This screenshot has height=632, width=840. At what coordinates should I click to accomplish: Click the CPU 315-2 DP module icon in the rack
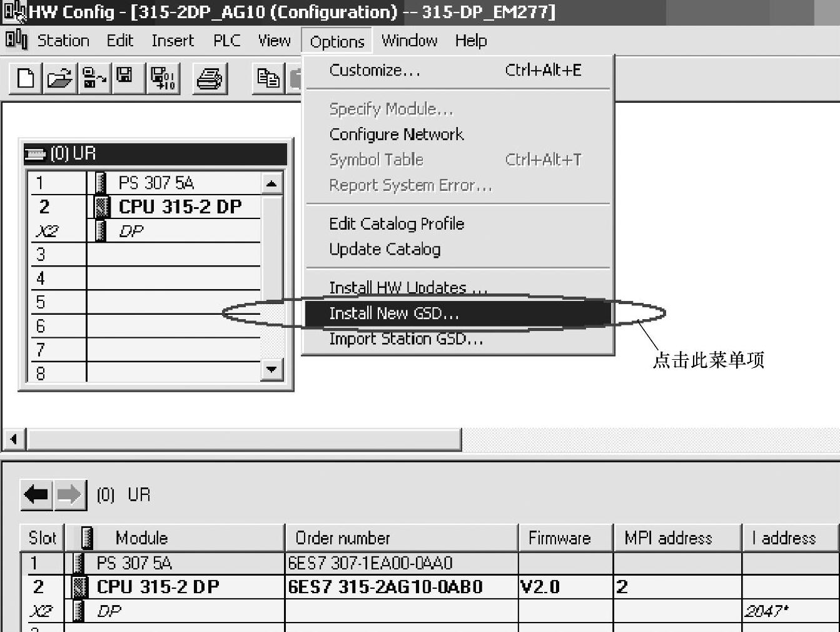click(101, 206)
